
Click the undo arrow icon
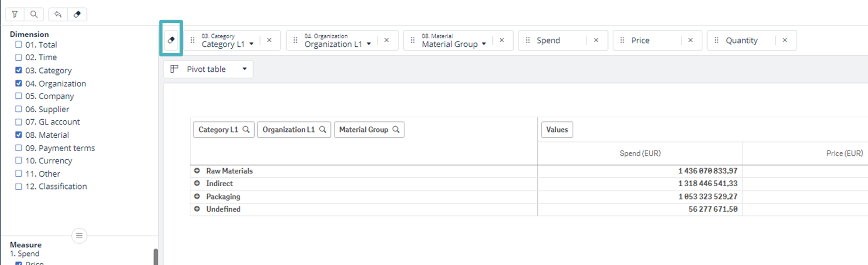pos(58,14)
